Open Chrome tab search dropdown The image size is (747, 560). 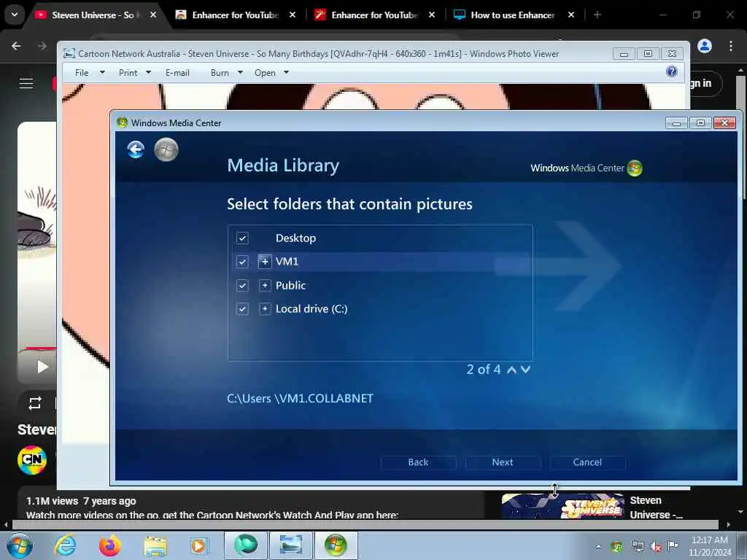pyautogui.click(x=15, y=15)
